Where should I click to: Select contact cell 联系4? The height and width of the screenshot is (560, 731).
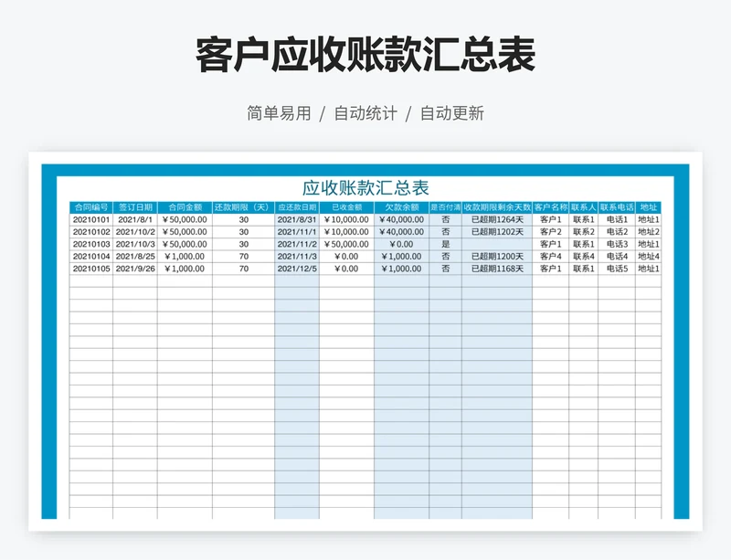pyautogui.click(x=584, y=257)
